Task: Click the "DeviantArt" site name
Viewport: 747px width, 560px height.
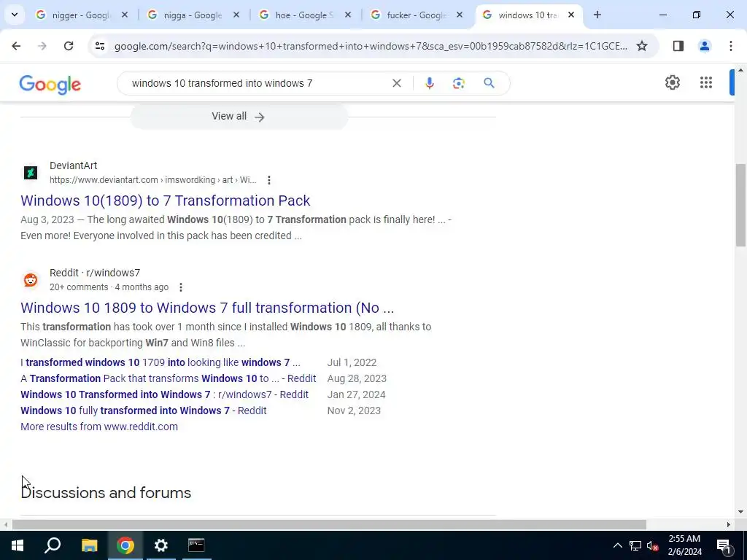Action: (74, 166)
